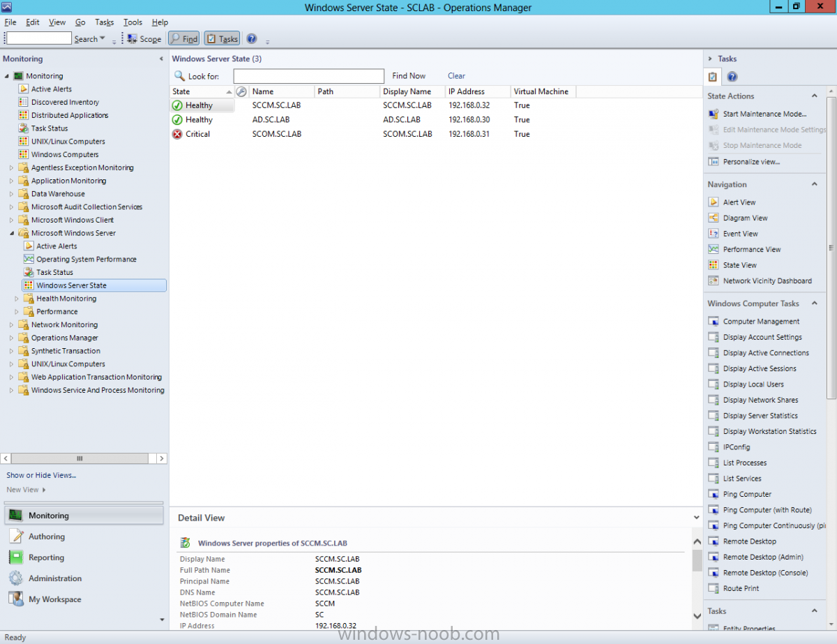Open Performance View navigation icon
Viewport: 837px width, 644px height.
pos(714,250)
